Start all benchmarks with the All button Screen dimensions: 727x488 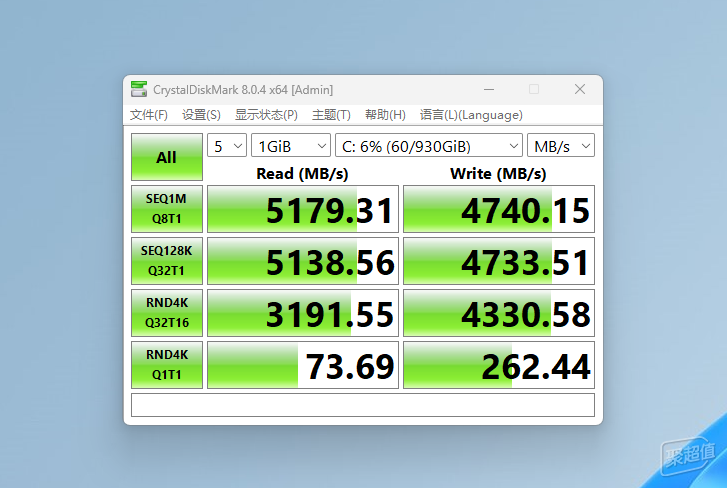click(x=167, y=157)
